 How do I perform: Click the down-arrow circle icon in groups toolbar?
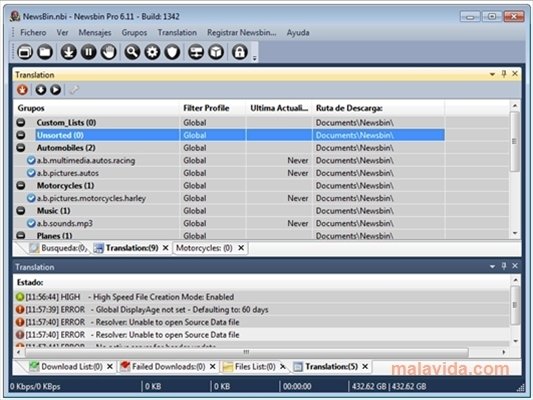(41, 90)
